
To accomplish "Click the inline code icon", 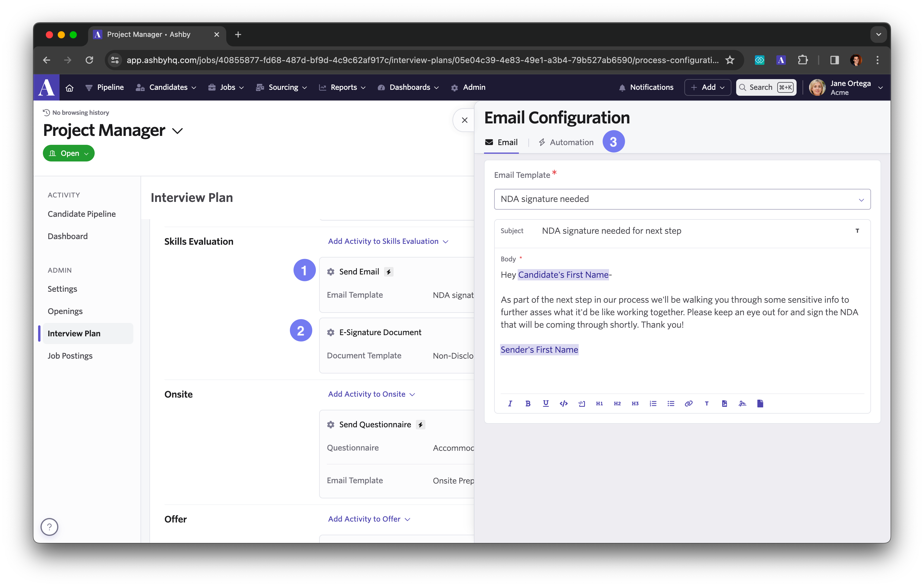I will [x=564, y=403].
